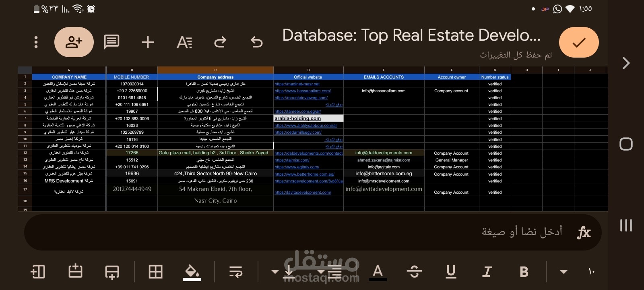Open the three-dot overflow menu

coord(36,42)
